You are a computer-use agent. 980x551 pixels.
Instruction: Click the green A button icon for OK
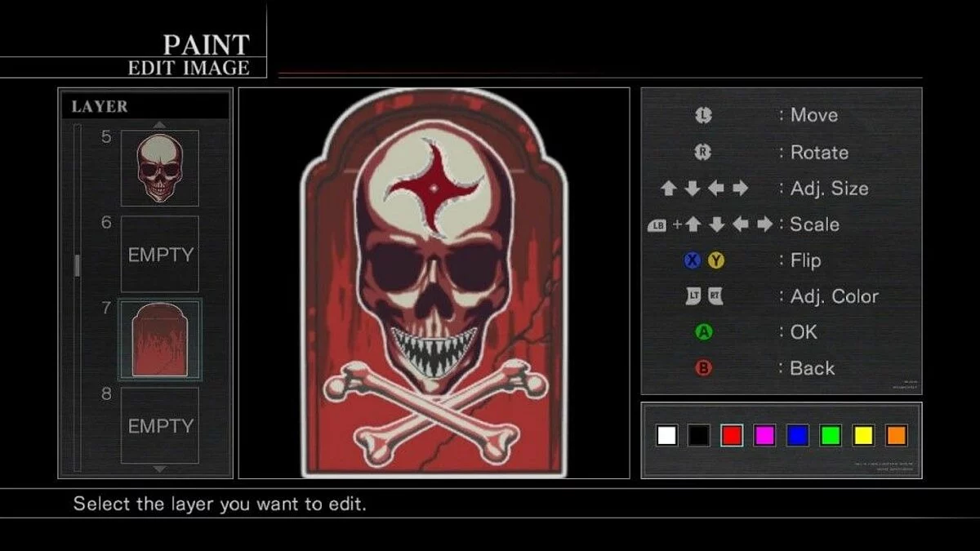pos(703,332)
